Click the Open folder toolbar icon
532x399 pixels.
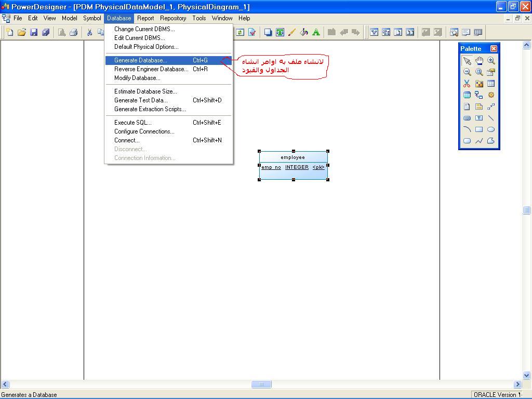(22, 32)
